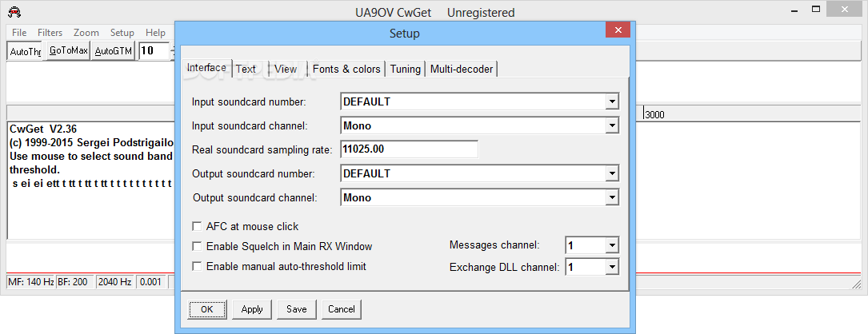Viewport: 868px width, 334px height.
Task: Click the Apply button
Action: (252, 309)
